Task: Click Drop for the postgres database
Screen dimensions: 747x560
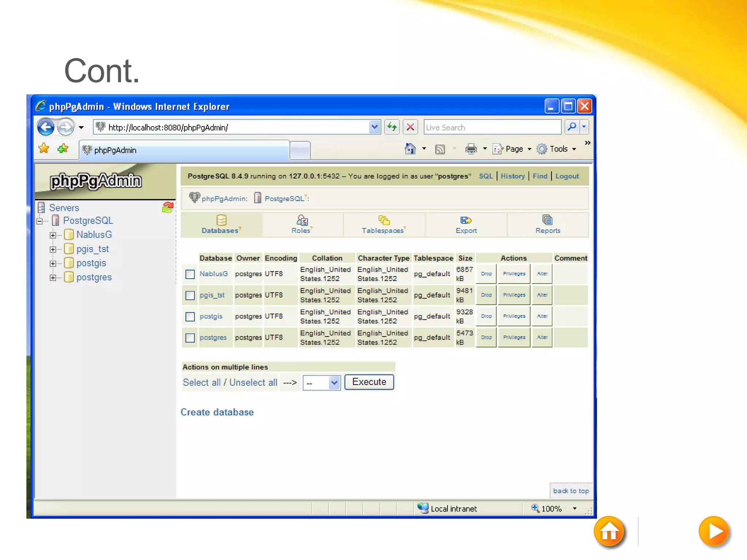Action: [x=486, y=337]
